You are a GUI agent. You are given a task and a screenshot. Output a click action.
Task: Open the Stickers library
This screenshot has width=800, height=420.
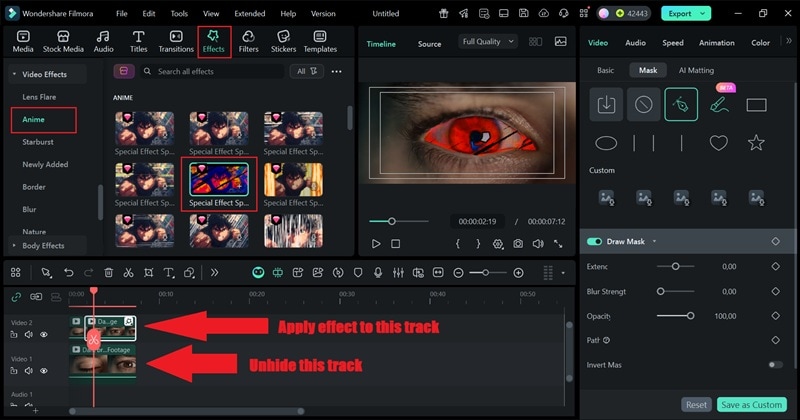[x=283, y=41]
